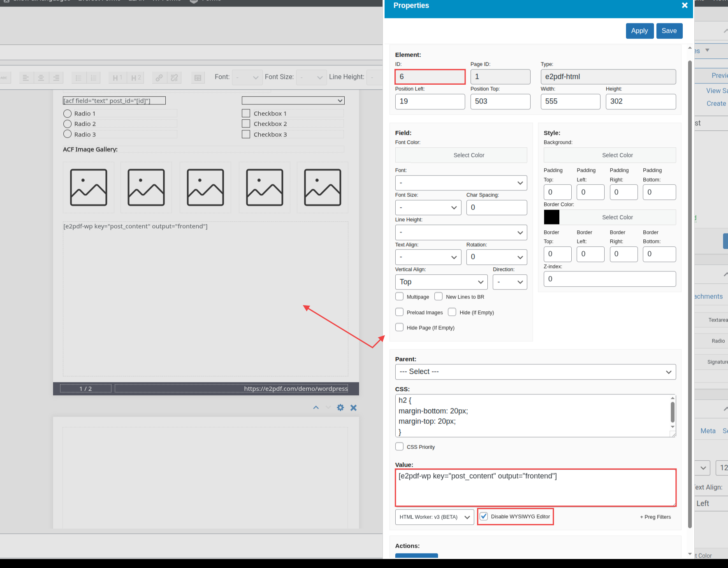Screen dimensions: 728x568
Task: Uncheck Disable WYSIWYG Editor checkbox
Action: point(484,517)
